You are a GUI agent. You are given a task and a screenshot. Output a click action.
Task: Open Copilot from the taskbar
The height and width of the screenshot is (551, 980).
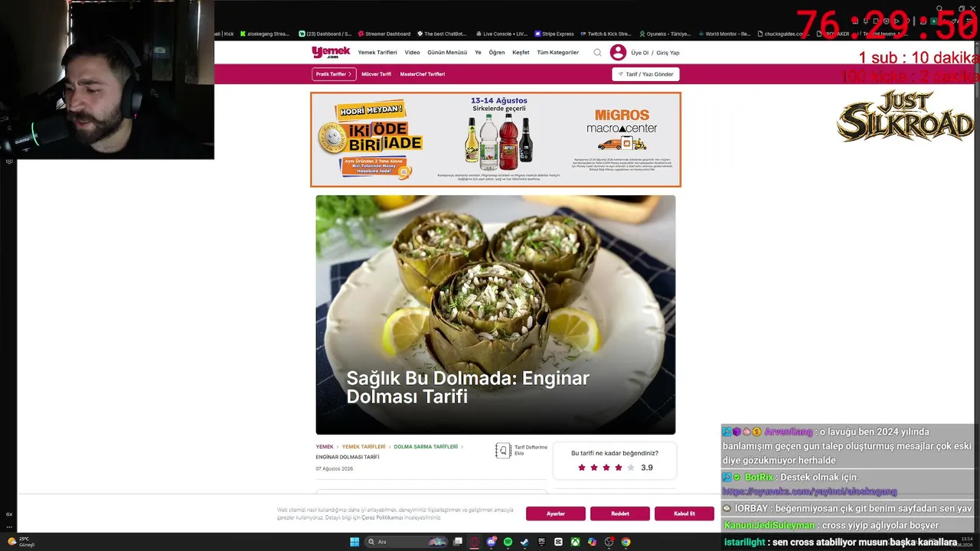point(592,542)
